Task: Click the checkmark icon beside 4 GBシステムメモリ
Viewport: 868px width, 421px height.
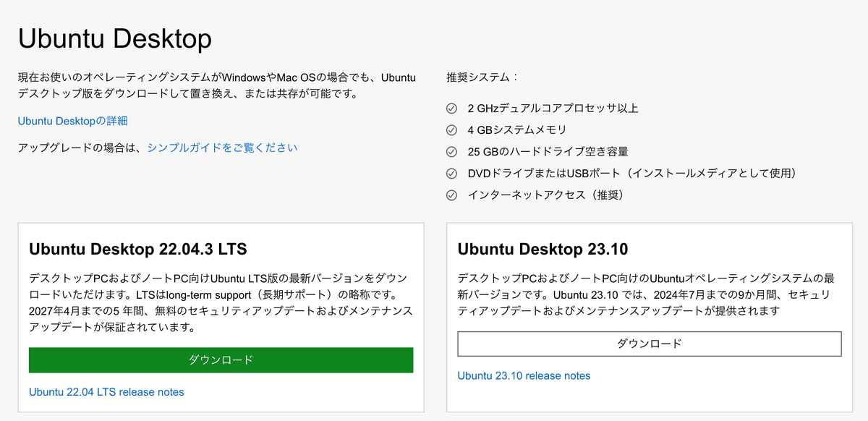Action: point(452,130)
